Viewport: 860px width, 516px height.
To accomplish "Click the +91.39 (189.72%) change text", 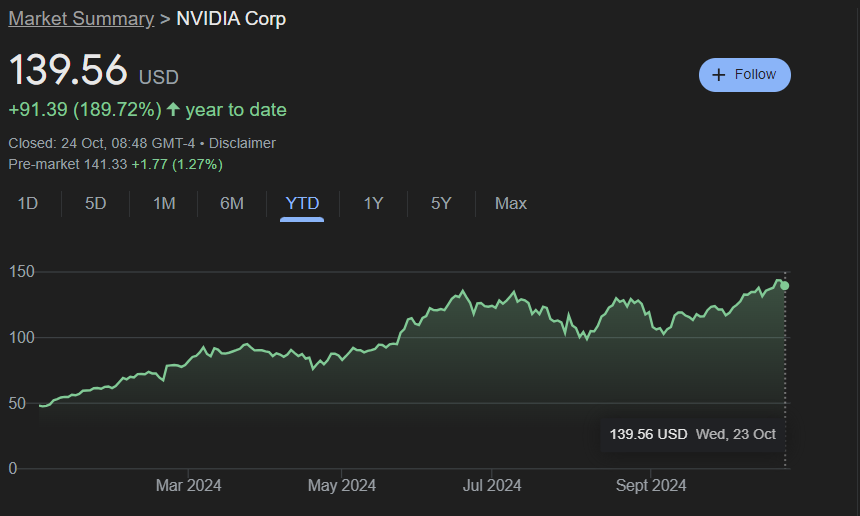I will point(85,110).
